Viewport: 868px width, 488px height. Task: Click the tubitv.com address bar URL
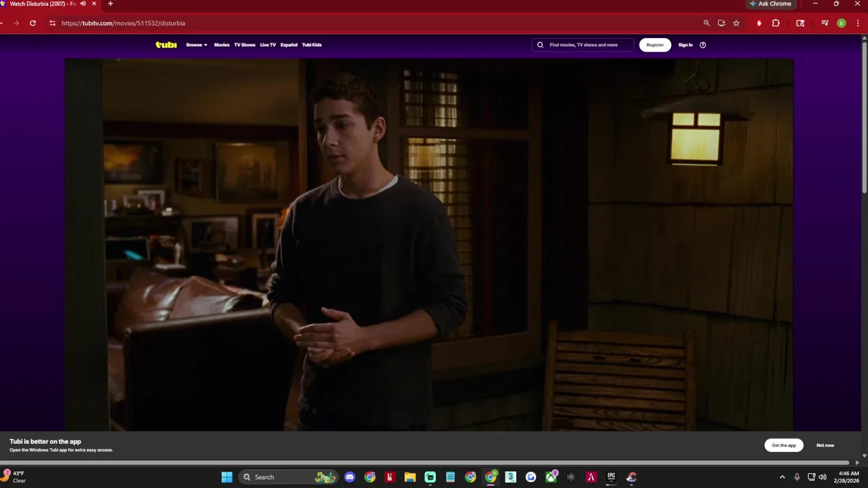click(123, 23)
